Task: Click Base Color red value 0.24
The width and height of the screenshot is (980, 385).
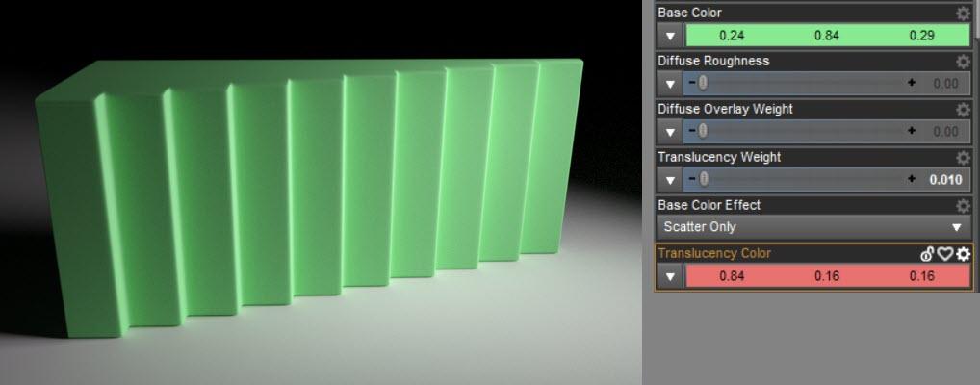Action: pyautogui.click(x=732, y=36)
